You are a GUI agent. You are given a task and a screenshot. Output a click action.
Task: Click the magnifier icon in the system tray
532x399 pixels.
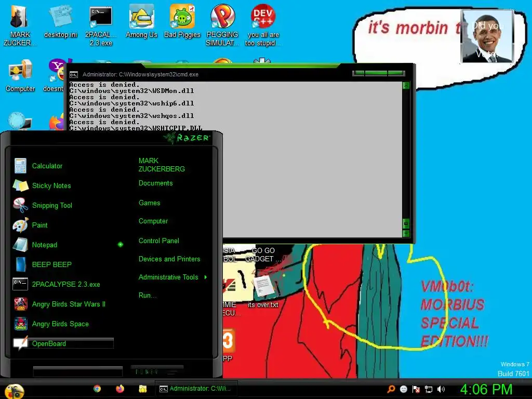(x=391, y=389)
